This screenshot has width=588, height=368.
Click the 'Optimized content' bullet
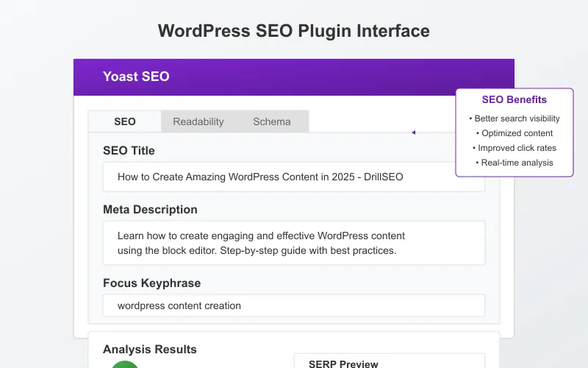click(x=514, y=133)
